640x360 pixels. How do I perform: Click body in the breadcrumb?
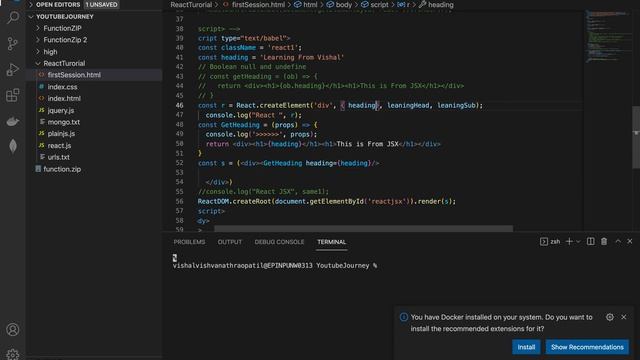(x=343, y=5)
